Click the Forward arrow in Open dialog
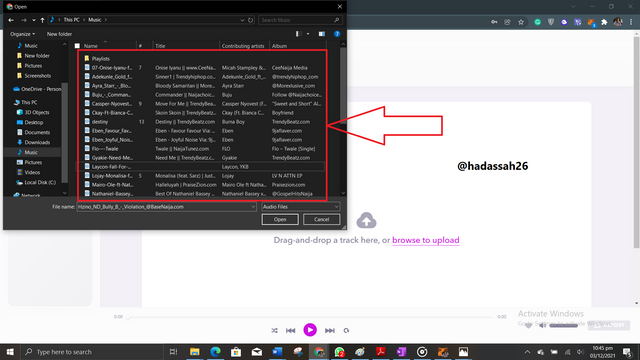The image size is (640, 360). click(x=24, y=20)
